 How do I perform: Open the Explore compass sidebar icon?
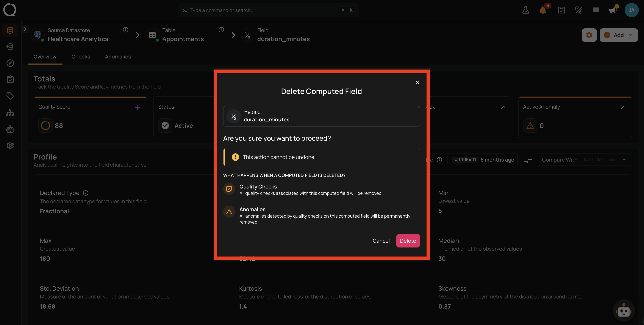click(10, 63)
